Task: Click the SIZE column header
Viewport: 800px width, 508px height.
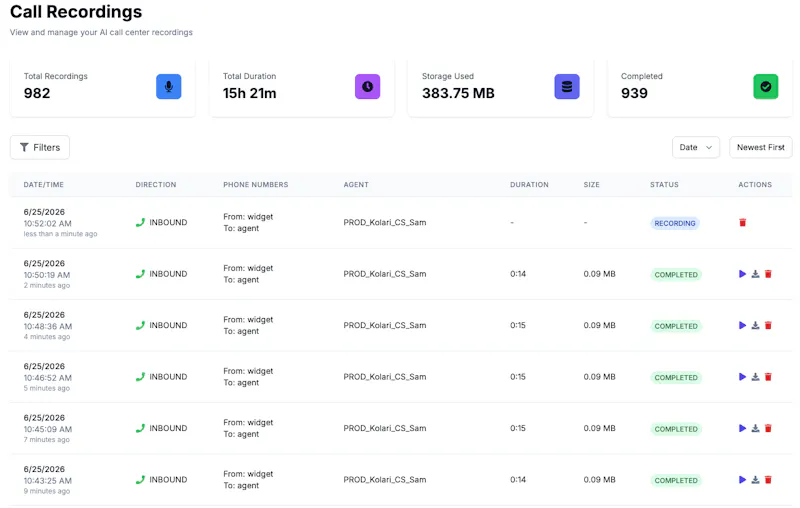Action: pyautogui.click(x=592, y=185)
